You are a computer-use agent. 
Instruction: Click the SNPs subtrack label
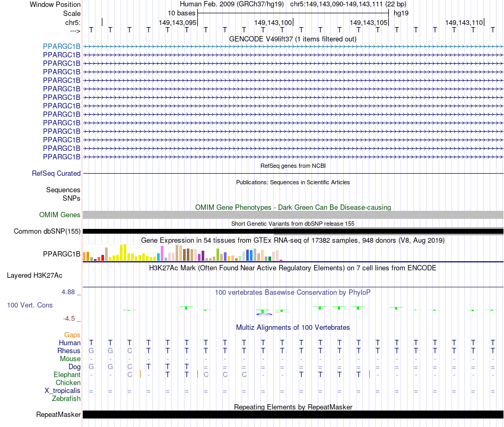(x=72, y=198)
